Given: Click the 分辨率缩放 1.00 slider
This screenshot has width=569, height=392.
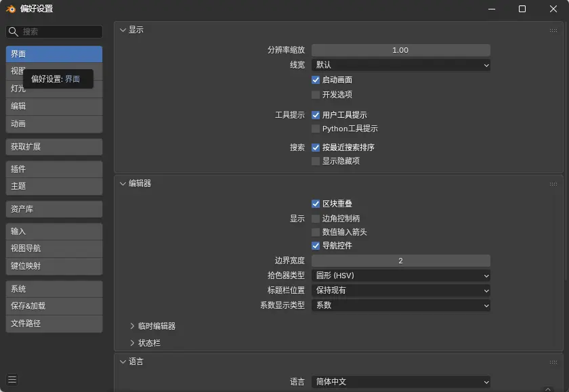Looking at the screenshot, I should tap(401, 50).
